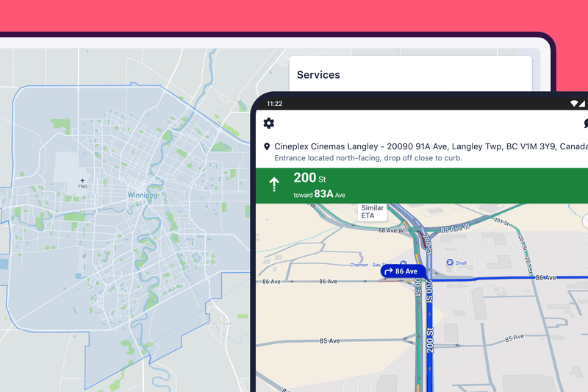Click the YWG airport marker on map
This screenshot has height=392, width=588.
[x=82, y=183]
